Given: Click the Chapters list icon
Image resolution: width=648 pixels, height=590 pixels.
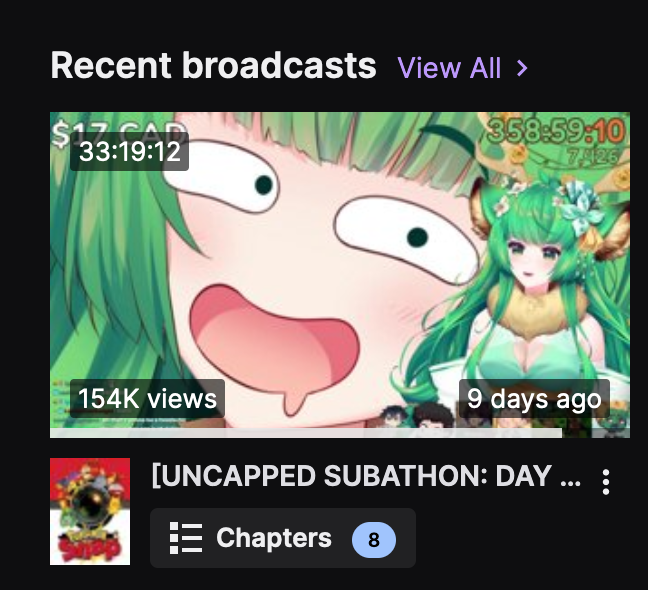Looking at the screenshot, I should 186,538.
